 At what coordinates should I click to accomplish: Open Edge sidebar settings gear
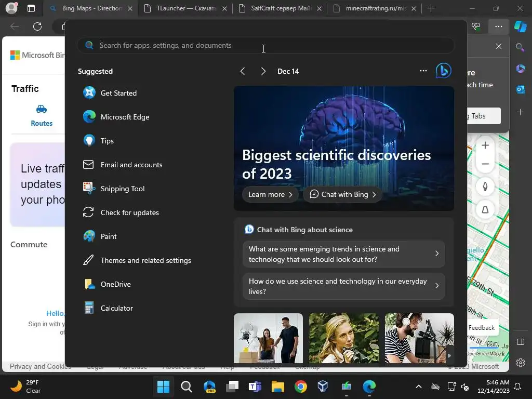point(521,362)
